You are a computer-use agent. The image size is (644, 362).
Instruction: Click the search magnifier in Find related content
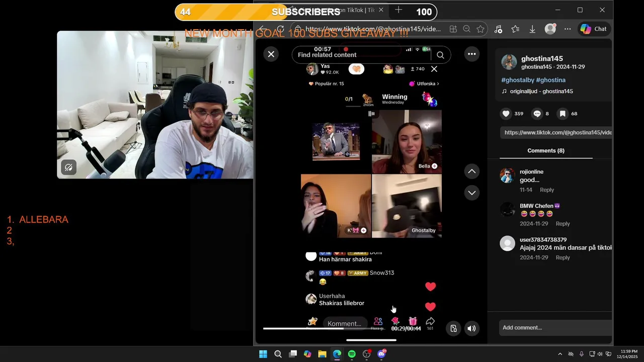[x=440, y=55]
